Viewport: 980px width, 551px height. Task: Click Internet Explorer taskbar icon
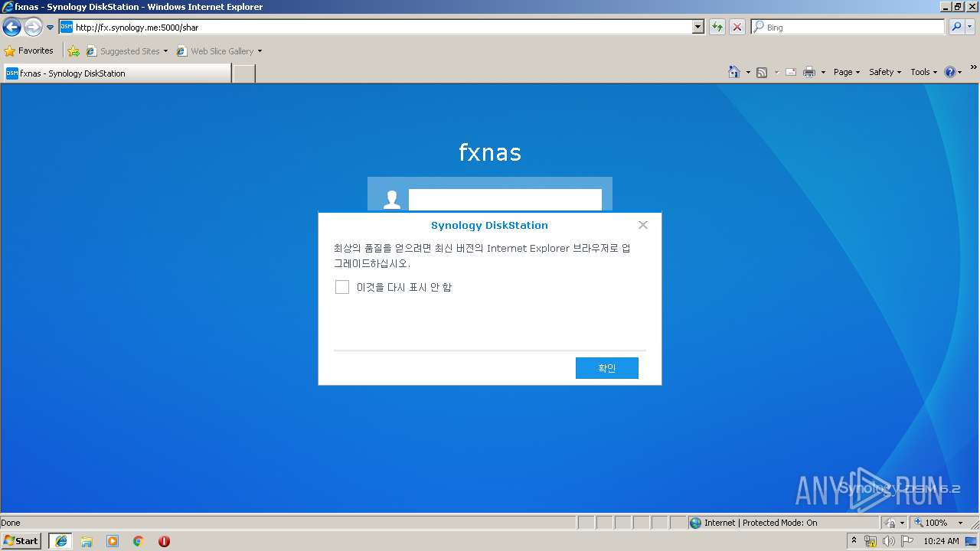click(61, 541)
